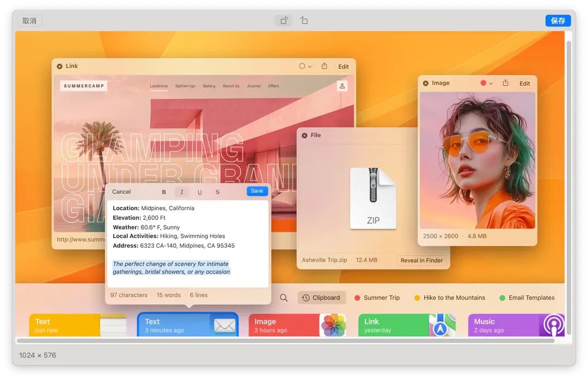The image size is (588, 380).
Task: Click the red Summer Trip color dot
Action: [357, 298]
